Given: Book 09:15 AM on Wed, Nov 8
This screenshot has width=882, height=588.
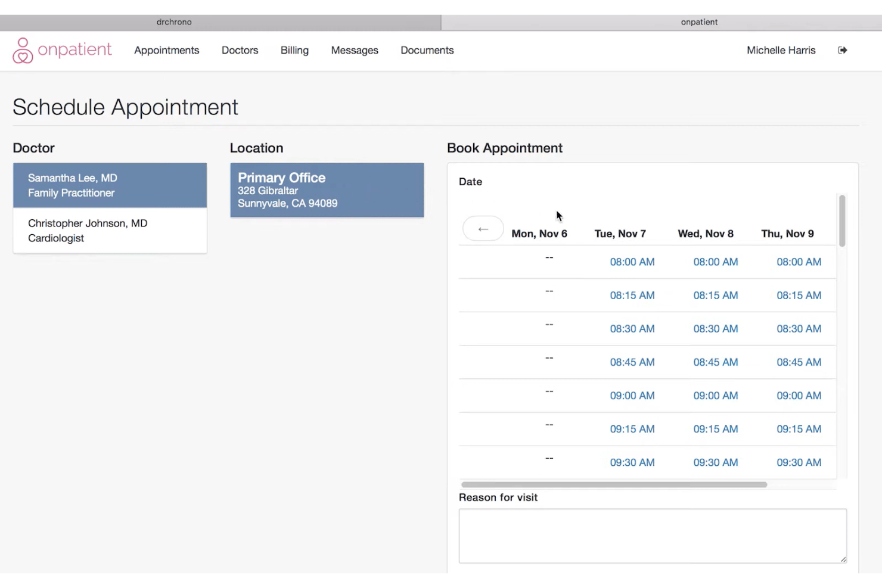Looking at the screenshot, I should click(x=716, y=429).
